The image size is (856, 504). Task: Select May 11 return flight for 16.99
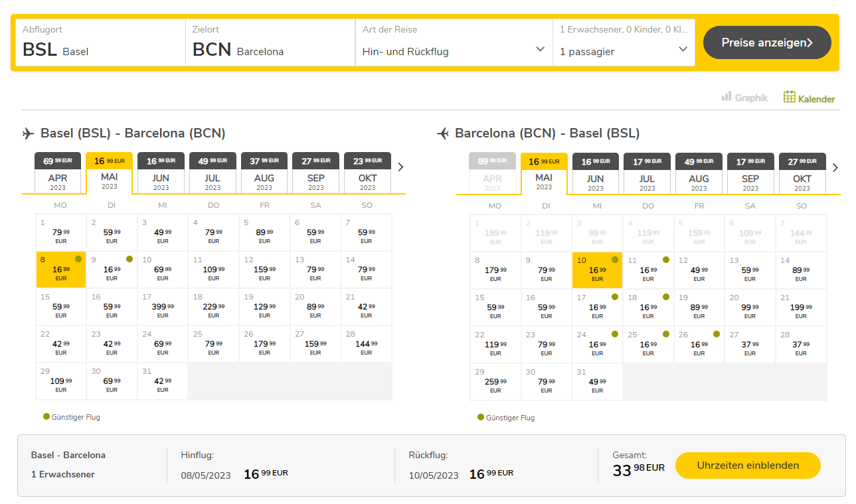coord(648,270)
